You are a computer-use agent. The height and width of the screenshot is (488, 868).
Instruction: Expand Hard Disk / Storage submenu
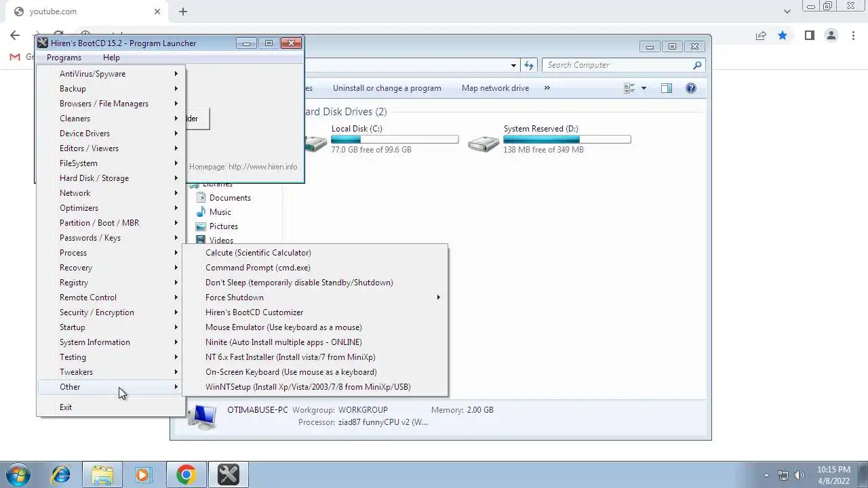coord(111,178)
